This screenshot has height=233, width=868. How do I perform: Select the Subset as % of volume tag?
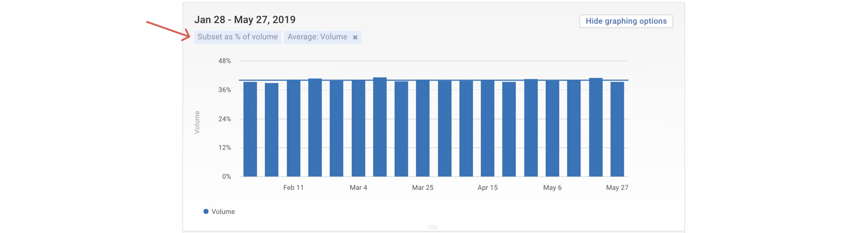pyautogui.click(x=237, y=37)
